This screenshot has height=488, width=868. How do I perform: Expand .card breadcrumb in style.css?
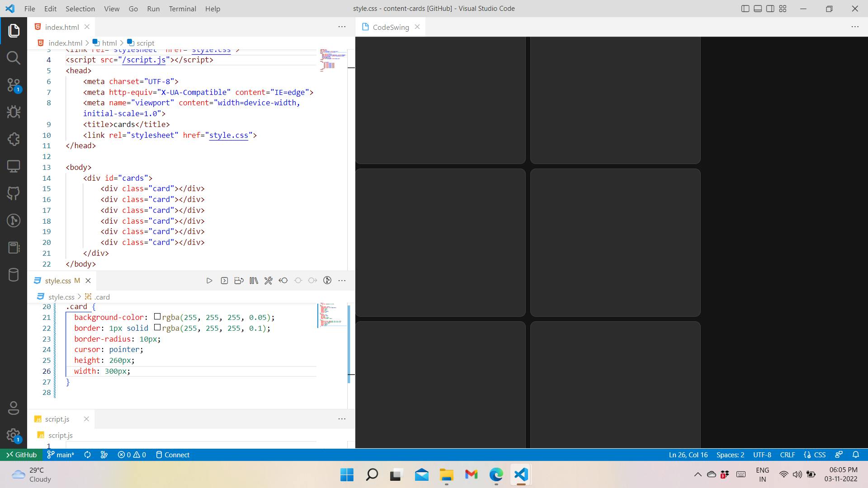pyautogui.click(x=98, y=297)
